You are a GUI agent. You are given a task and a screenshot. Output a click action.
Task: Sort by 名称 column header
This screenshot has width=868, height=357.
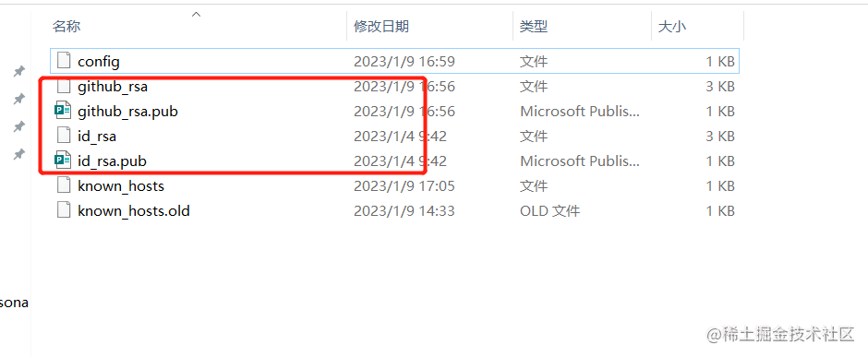click(x=66, y=26)
